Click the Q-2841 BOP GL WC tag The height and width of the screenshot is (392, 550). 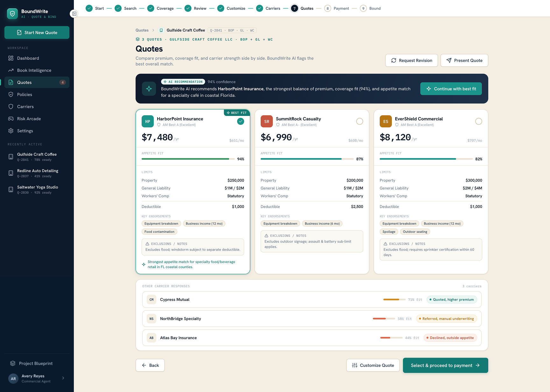coord(232,30)
